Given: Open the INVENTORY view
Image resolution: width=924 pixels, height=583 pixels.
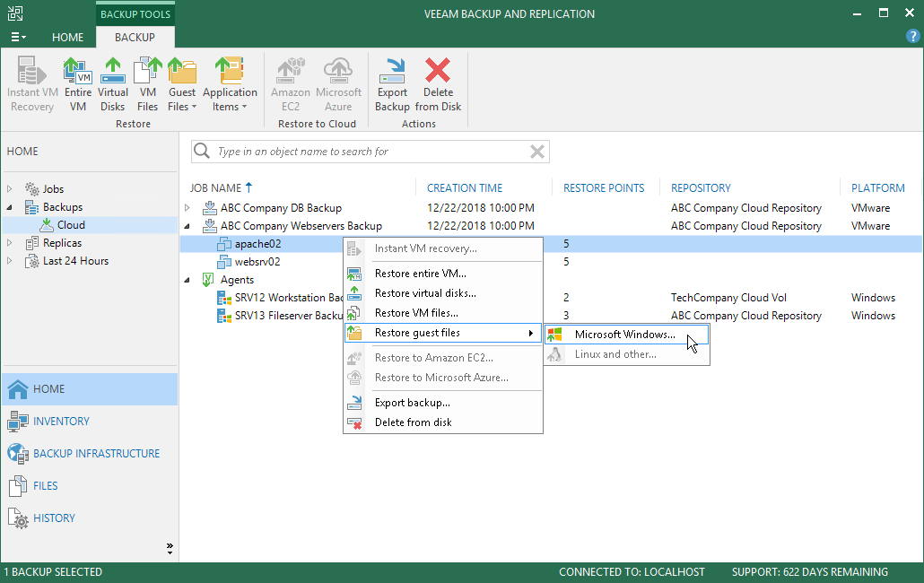Looking at the screenshot, I should click(90, 421).
